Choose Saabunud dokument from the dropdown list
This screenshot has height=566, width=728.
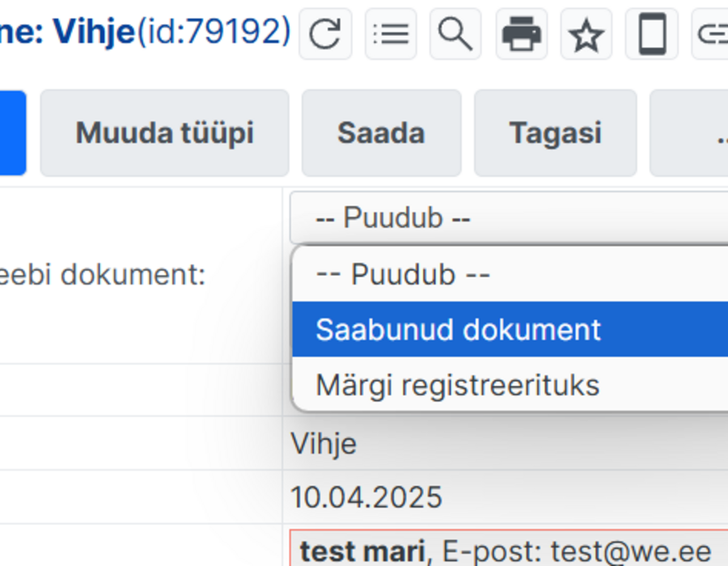[x=510, y=329]
